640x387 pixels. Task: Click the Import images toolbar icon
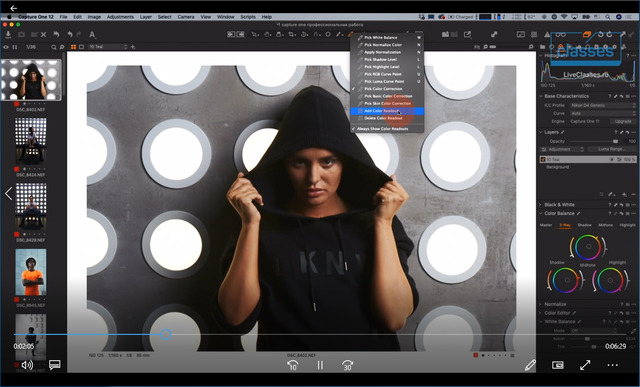click(x=8, y=35)
